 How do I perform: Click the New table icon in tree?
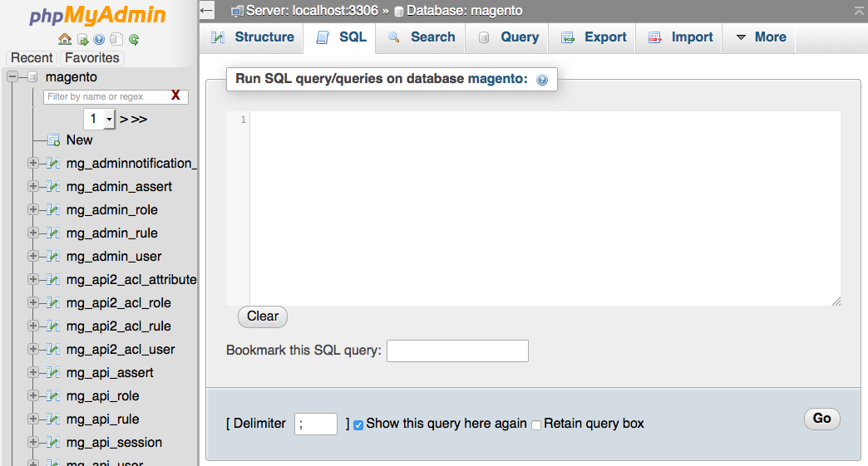click(x=53, y=140)
